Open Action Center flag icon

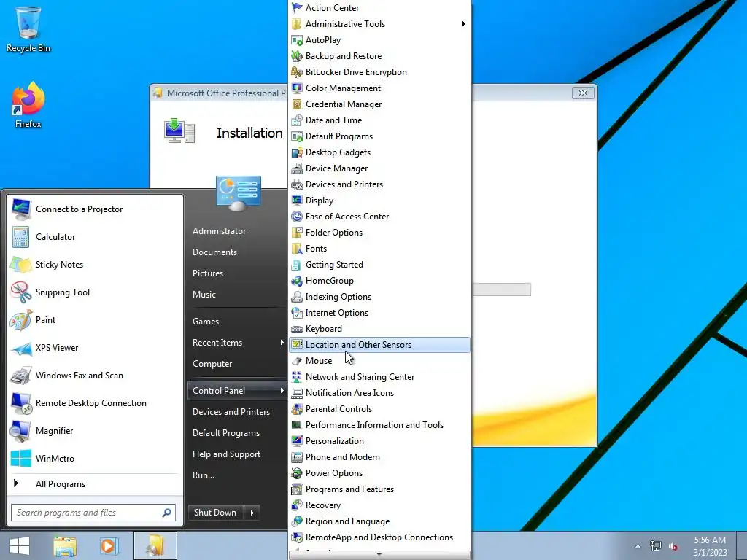[297, 7]
